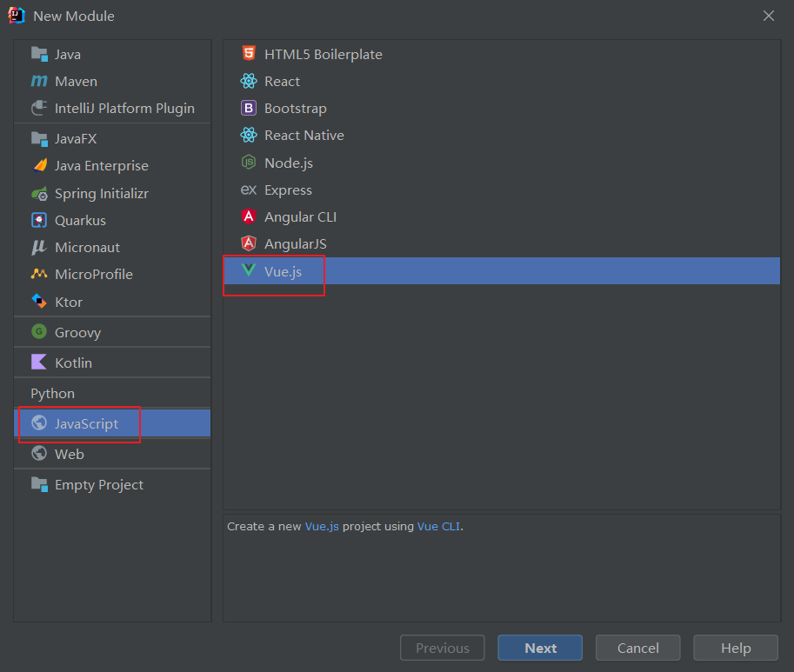Click the Web globe icon
Viewport: 794px width, 672px height.
(39, 453)
